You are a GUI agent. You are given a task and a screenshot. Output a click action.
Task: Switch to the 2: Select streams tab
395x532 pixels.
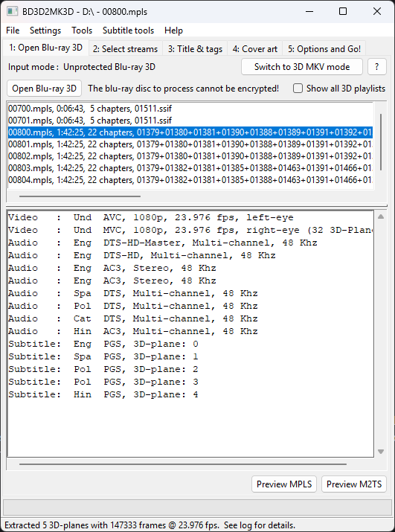coord(126,49)
